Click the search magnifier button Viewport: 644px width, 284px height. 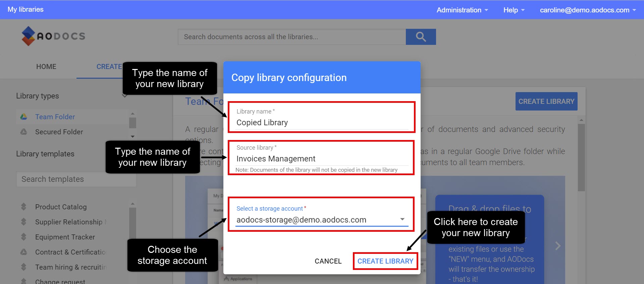[x=421, y=37]
